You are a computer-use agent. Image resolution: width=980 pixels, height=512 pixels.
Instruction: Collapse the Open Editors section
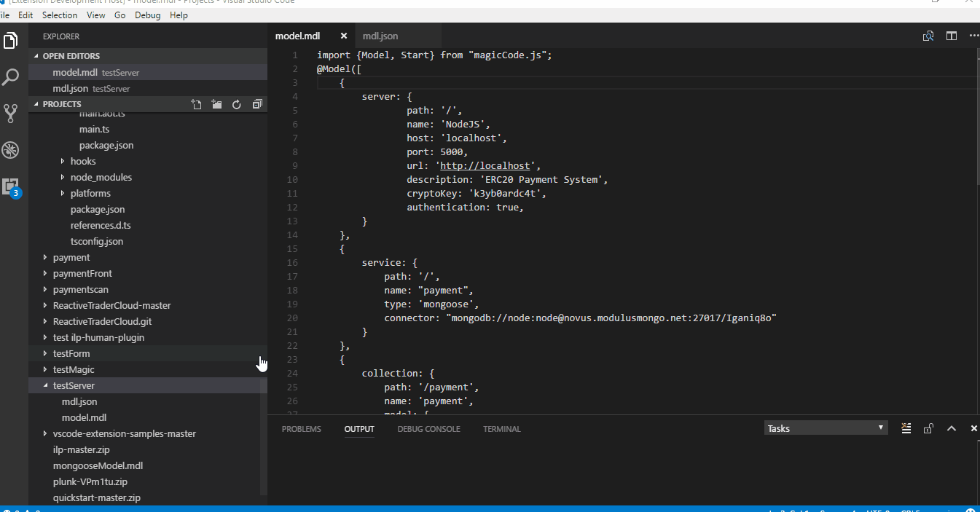148,56
